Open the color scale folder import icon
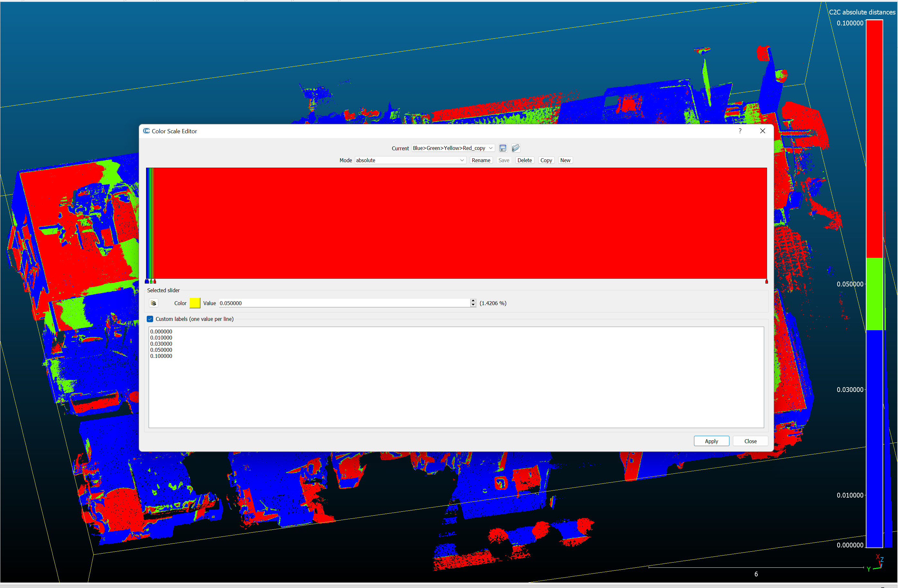Image resolution: width=898 pixels, height=588 pixels. tap(515, 148)
